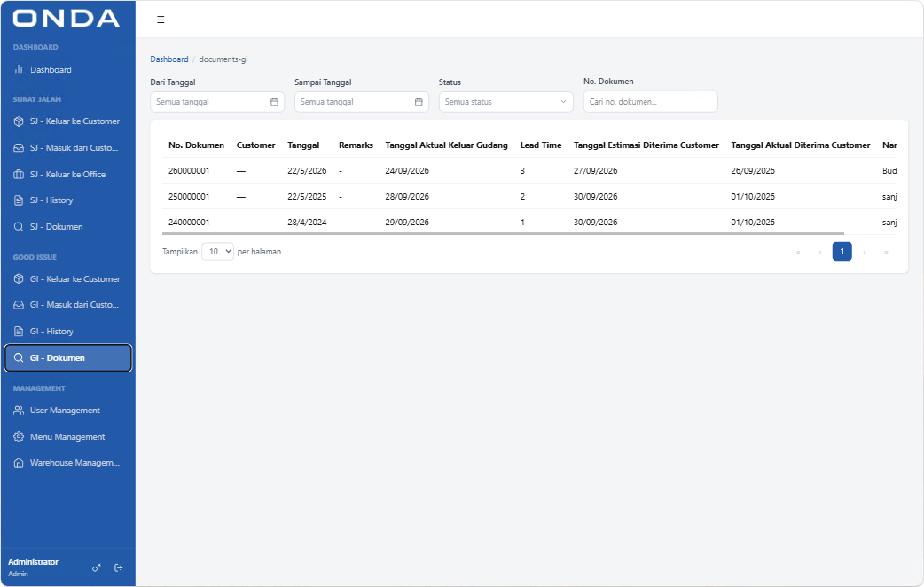This screenshot has height=587, width=924.
Task: Click the Dashboard bar chart icon
Action: tap(19, 69)
